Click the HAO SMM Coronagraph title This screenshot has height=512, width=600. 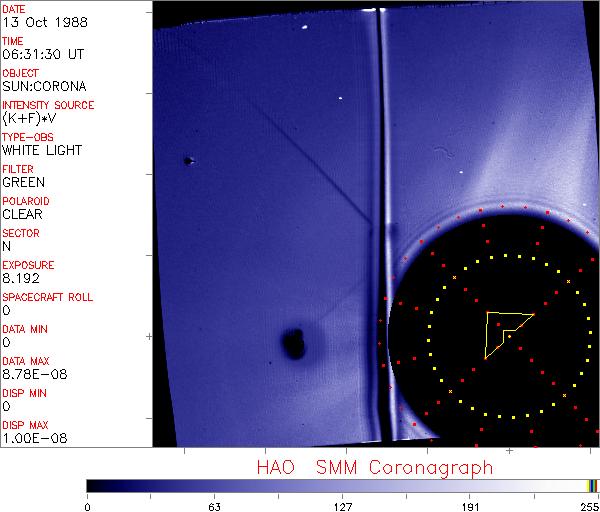point(375,467)
